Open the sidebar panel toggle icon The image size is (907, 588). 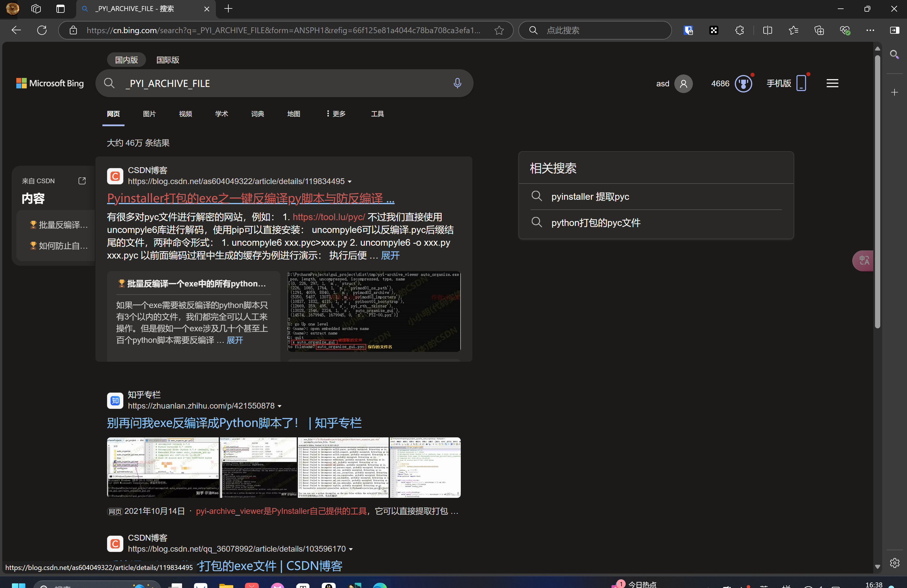pyautogui.click(x=894, y=31)
